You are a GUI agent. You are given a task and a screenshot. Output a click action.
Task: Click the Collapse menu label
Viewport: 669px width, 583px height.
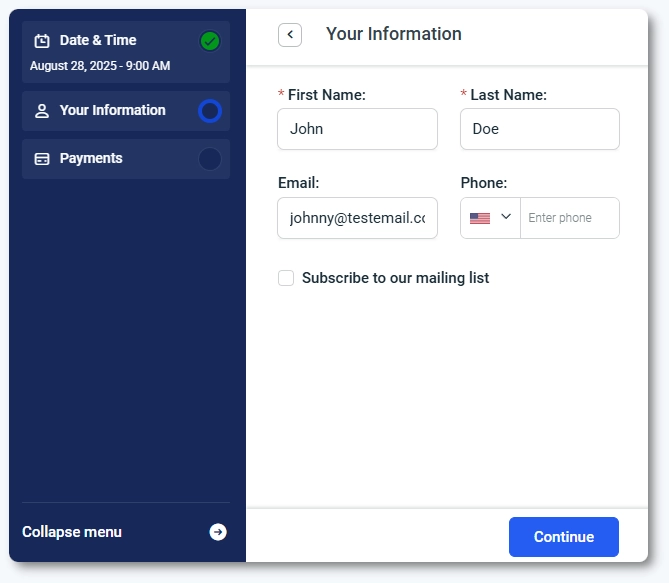pos(72,532)
